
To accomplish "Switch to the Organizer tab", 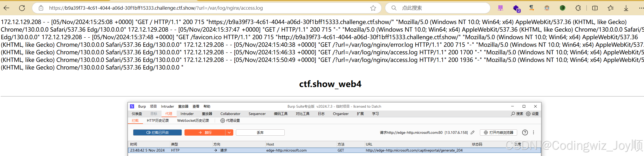I will click(341, 114).
